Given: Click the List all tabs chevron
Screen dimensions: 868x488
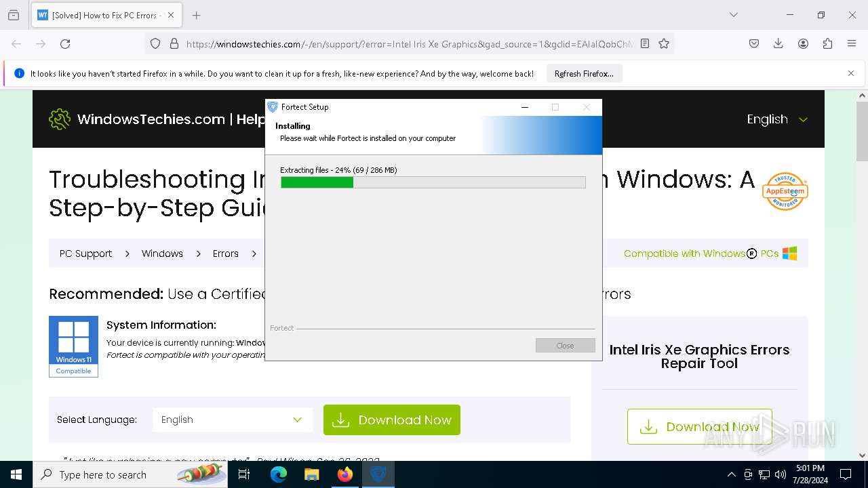Looking at the screenshot, I should 733,15.
